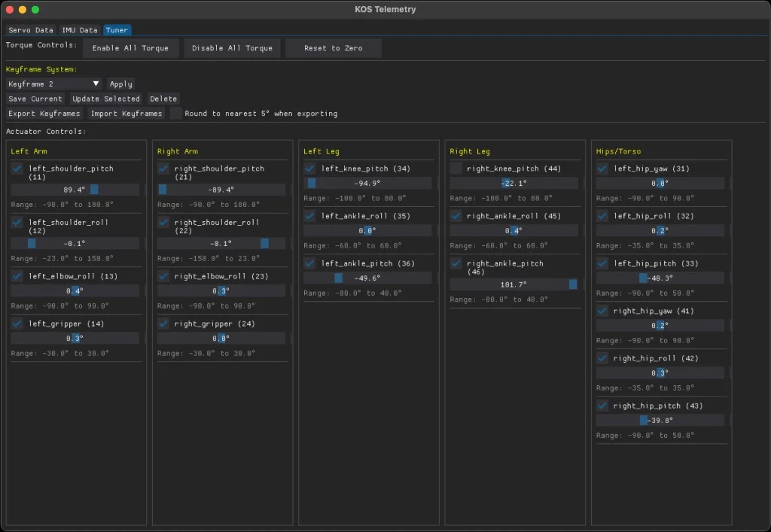The width and height of the screenshot is (771, 532).
Task: Toggle left_ankle_roll (35) checkbox
Action: [x=309, y=216]
